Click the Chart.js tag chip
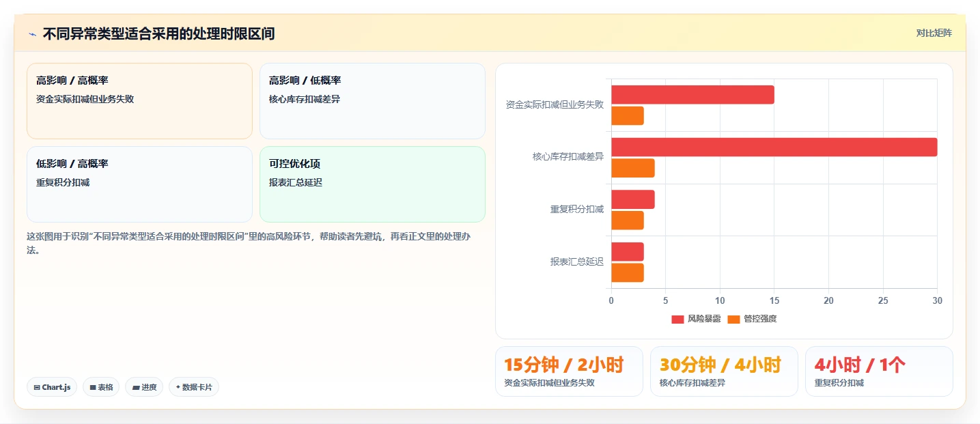 coord(52,387)
